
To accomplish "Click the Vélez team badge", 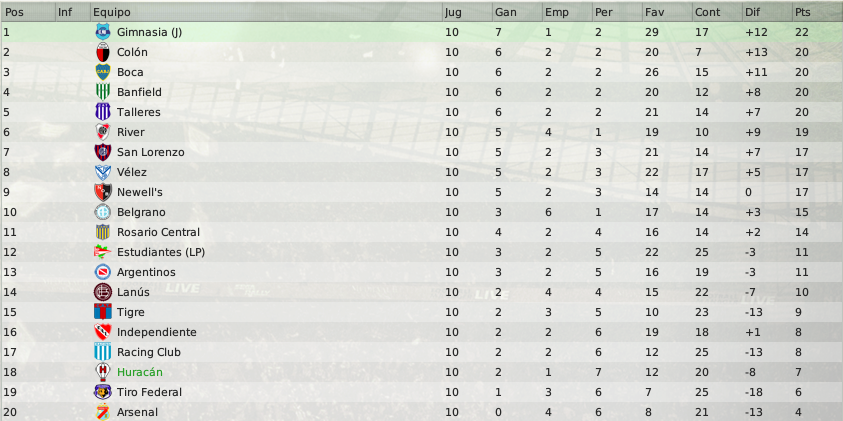I will (103, 172).
